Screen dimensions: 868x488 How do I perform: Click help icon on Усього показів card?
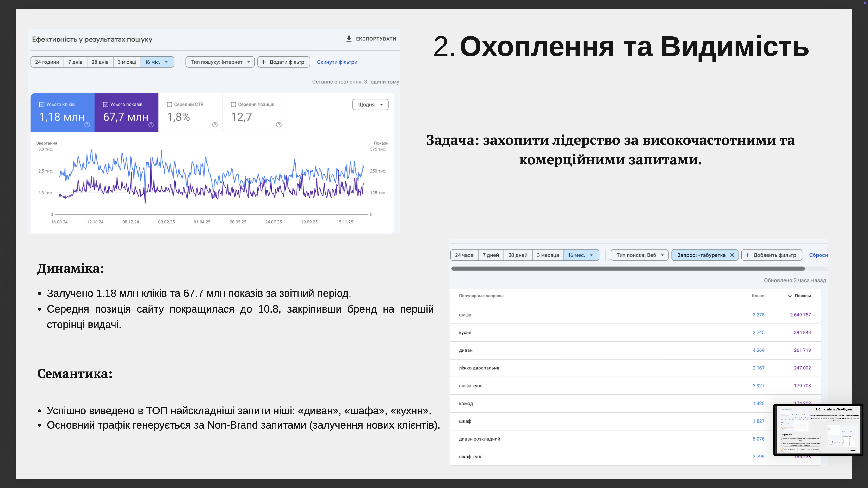tap(151, 125)
